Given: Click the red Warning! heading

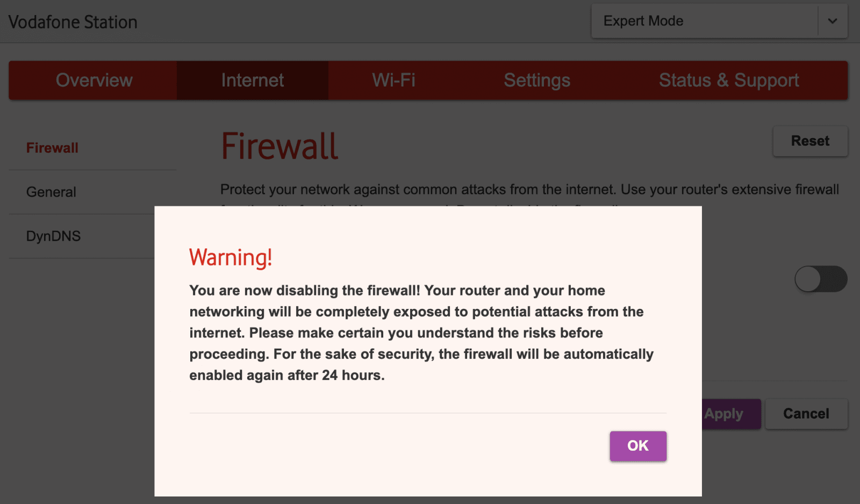Looking at the screenshot, I should (231, 257).
